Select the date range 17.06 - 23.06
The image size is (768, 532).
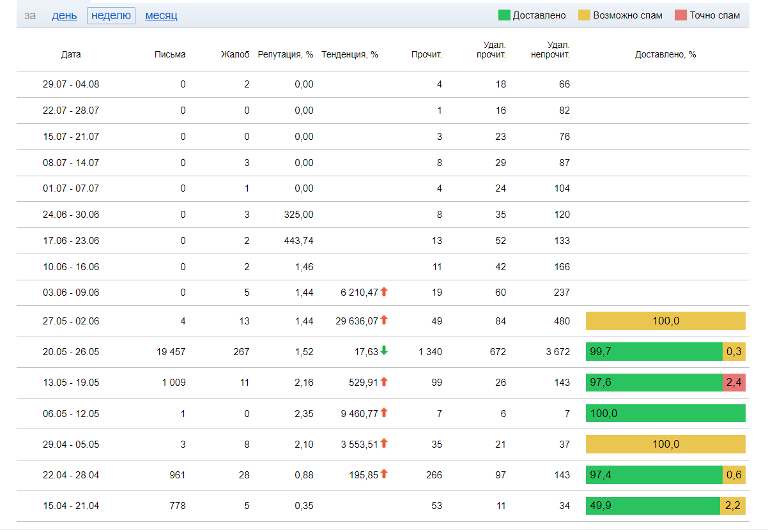point(71,241)
